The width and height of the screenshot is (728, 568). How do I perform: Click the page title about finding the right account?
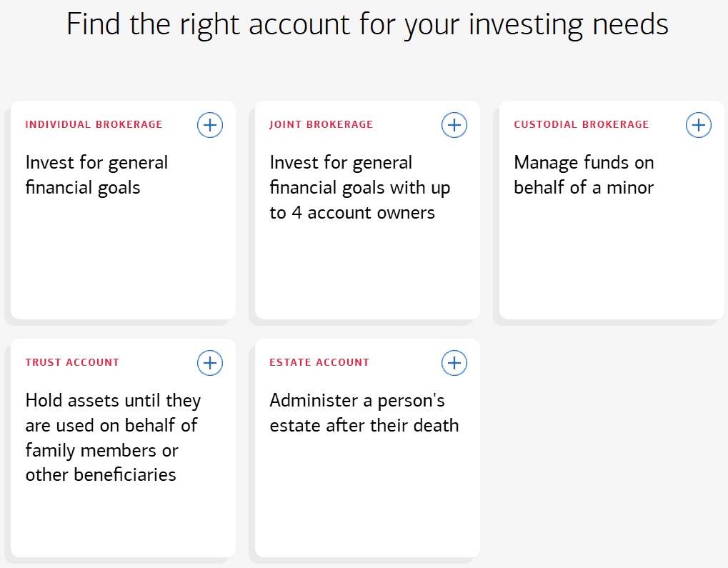[x=367, y=24]
